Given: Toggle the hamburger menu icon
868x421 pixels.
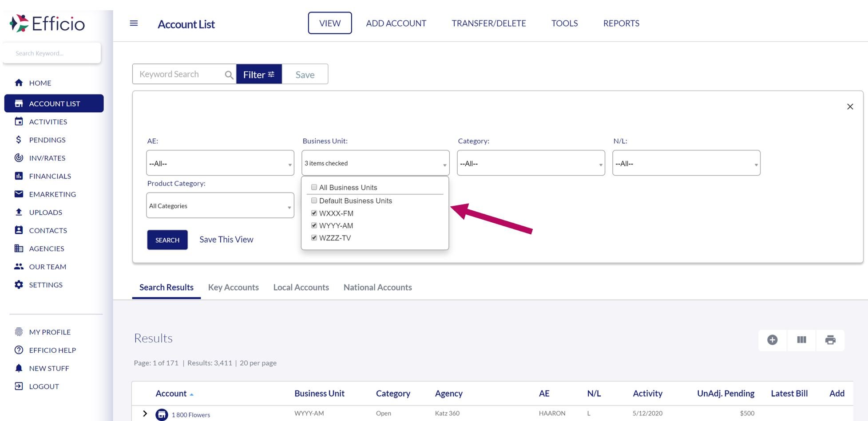Looking at the screenshot, I should coord(134,23).
